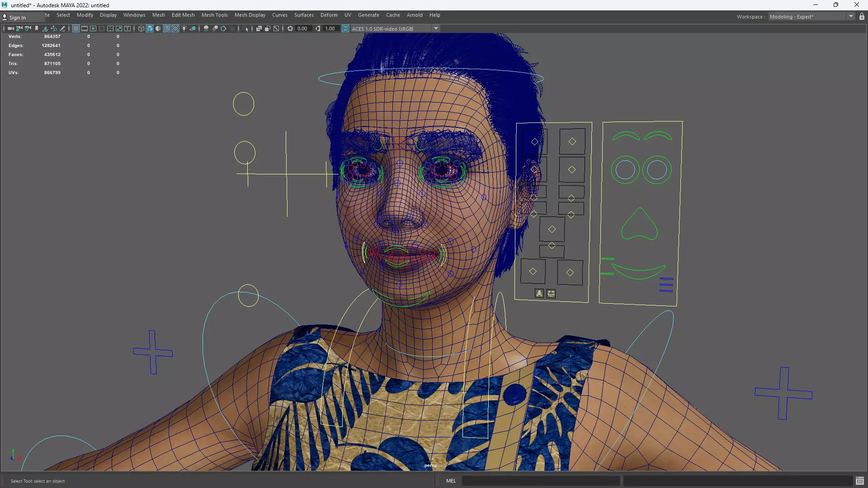Screen dimensions: 868x488
Task: Click the MEL command line input field
Action: (x=540, y=481)
